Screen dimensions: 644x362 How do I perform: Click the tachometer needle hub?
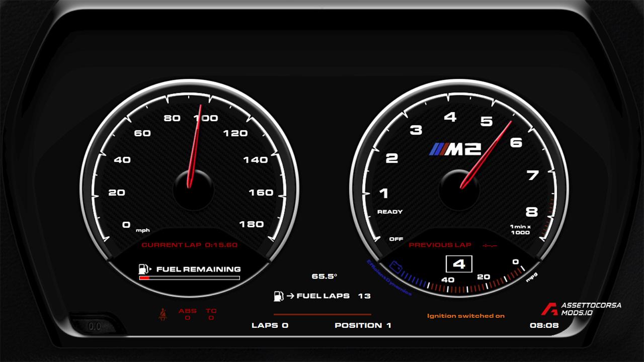(x=459, y=190)
